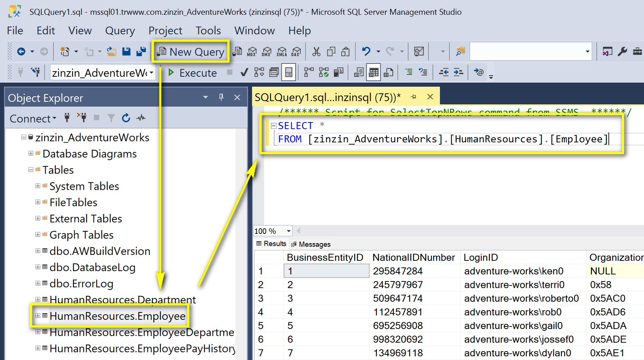Collapse the zinzin_AdventureWorks database node

tap(24, 137)
